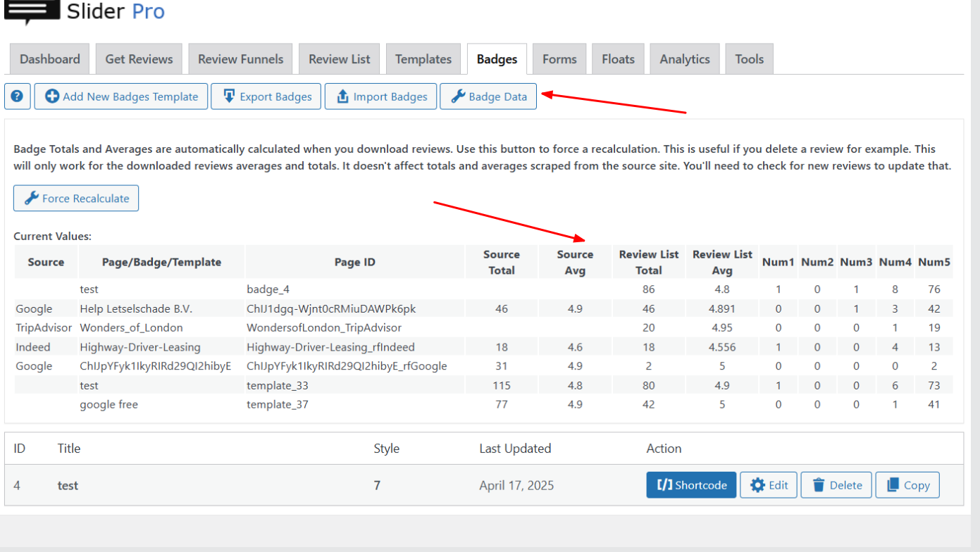Click 'Highway-Driver-Leasing_rfIndeed' page ID
The width and height of the screenshot is (980, 552).
(x=330, y=346)
